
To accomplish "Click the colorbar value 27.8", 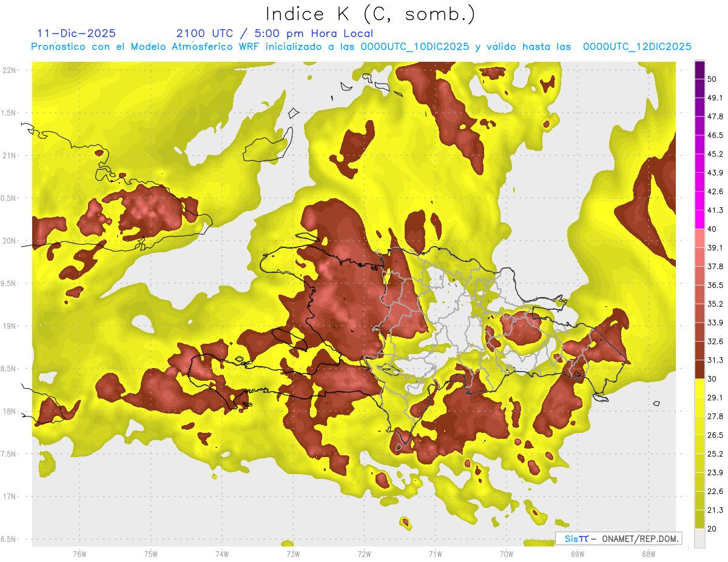I will click(715, 416).
